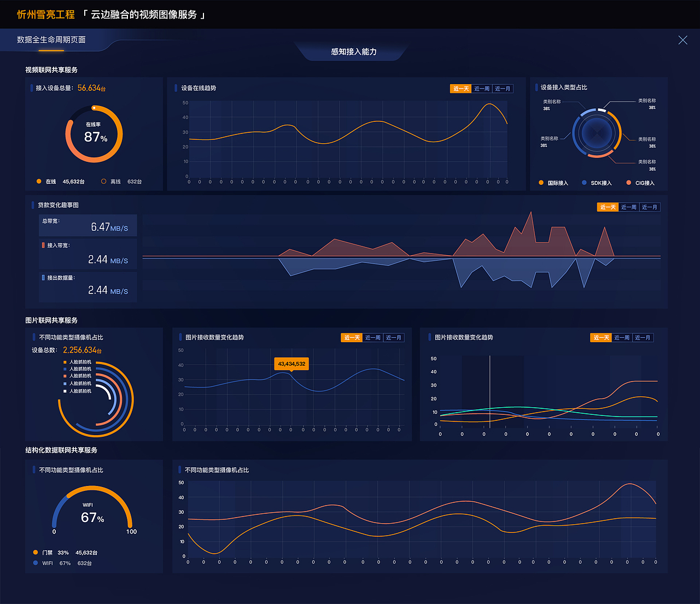Select 近一天 in 设备在线趋势 chart
Viewport: 700px width, 604px height.
(x=460, y=89)
